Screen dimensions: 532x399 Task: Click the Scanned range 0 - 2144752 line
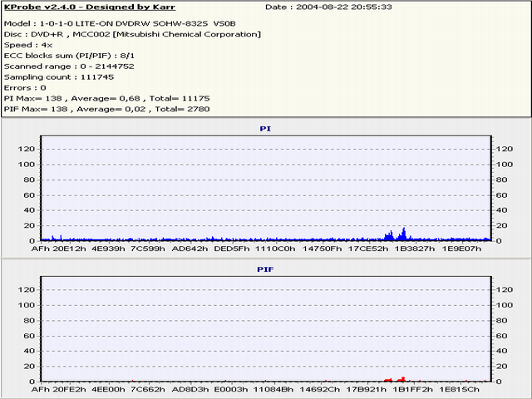[69, 66]
